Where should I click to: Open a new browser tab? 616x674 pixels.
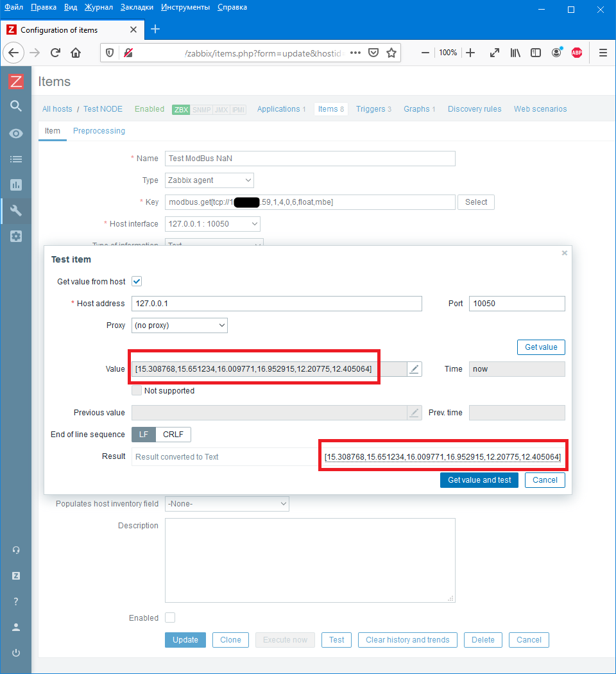tap(155, 29)
